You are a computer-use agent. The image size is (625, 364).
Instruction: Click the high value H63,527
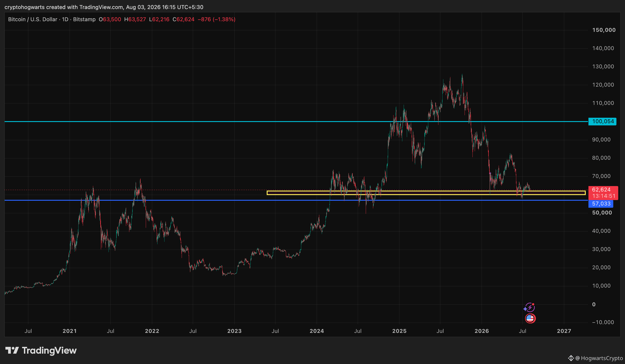(135, 19)
